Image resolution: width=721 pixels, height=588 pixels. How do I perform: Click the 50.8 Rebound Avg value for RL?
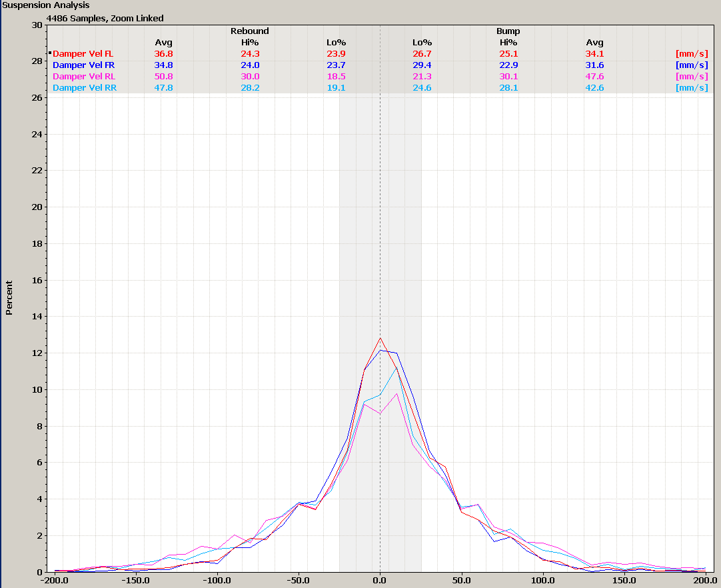pos(163,77)
